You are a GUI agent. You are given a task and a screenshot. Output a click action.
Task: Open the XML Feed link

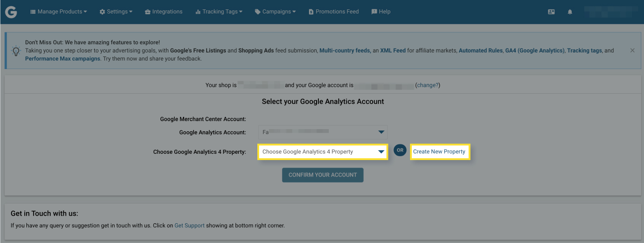pyautogui.click(x=393, y=51)
